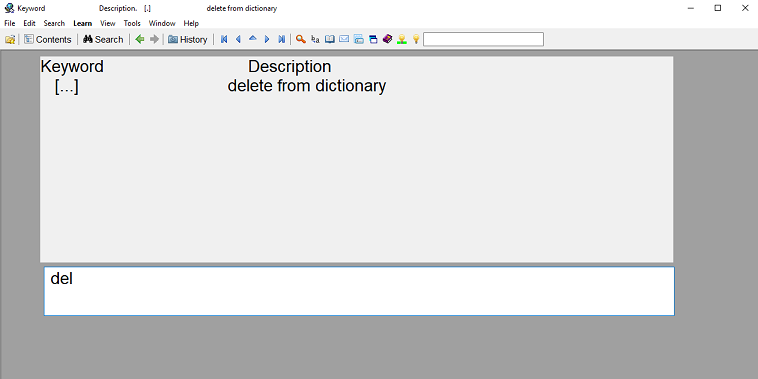
Task: Click the envelope mail icon
Action: (344, 39)
